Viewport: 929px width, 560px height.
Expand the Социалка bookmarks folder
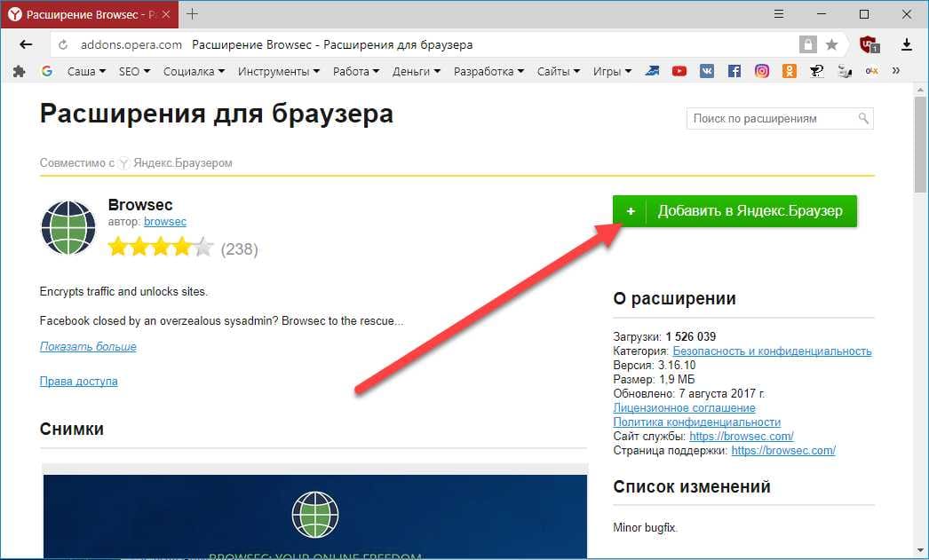pyautogui.click(x=194, y=72)
